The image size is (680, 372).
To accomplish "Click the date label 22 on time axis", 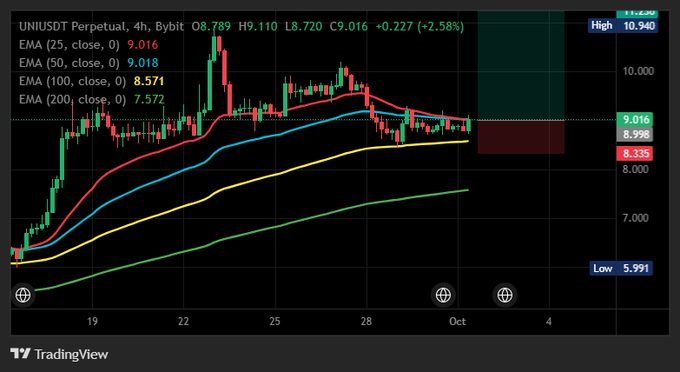I will pyautogui.click(x=183, y=321).
